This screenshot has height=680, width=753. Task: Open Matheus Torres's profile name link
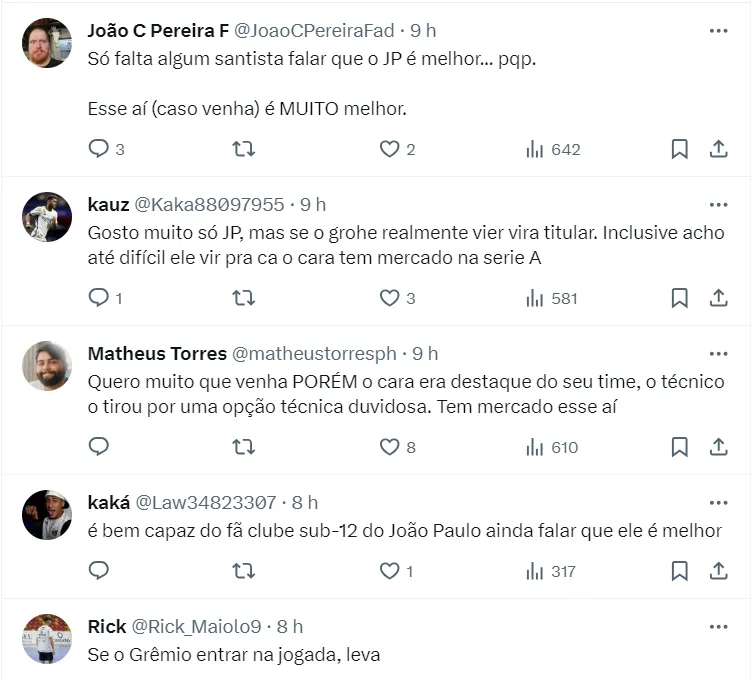point(157,354)
